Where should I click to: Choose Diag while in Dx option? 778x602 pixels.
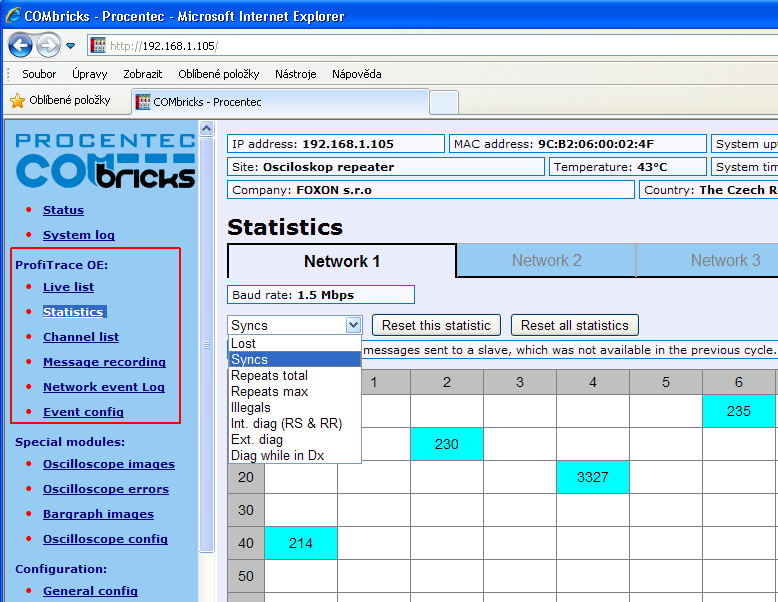tap(295, 456)
